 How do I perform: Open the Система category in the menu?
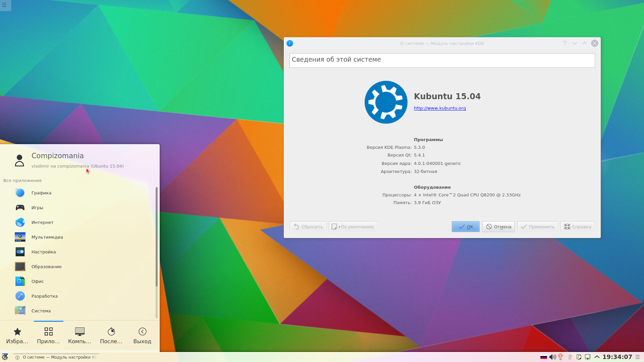[x=40, y=311]
